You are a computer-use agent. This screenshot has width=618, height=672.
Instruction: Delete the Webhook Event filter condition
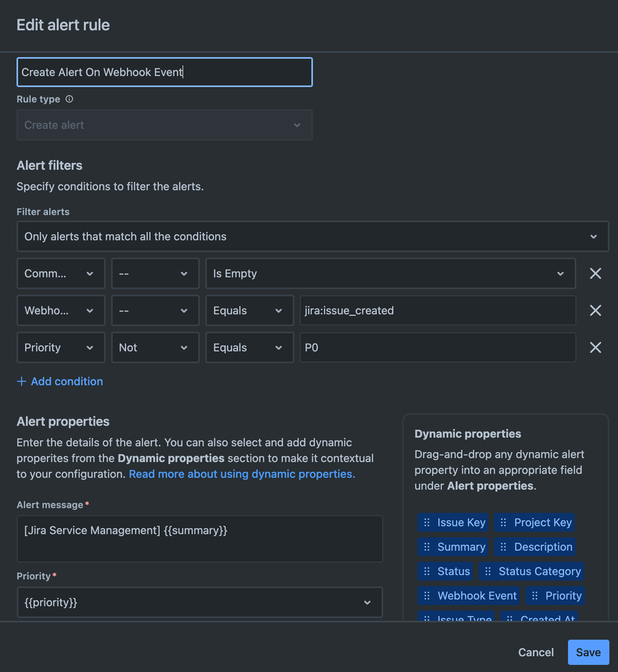595,311
